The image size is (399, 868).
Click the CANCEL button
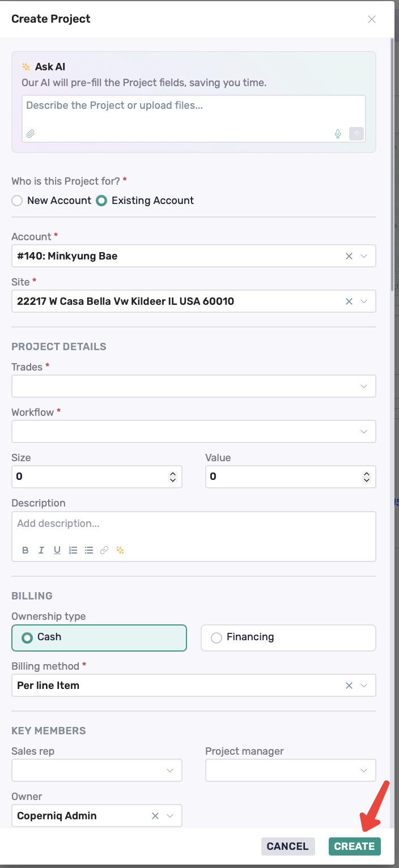[288, 846]
